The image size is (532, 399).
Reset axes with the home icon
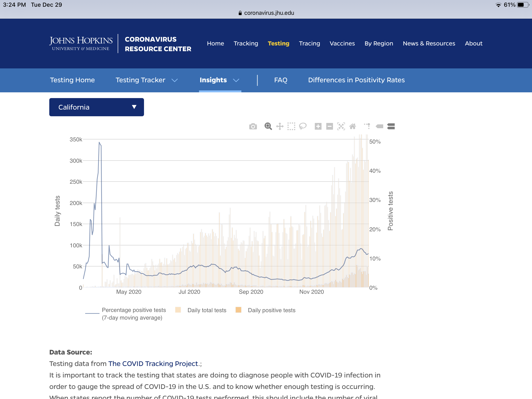click(x=352, y=126)
